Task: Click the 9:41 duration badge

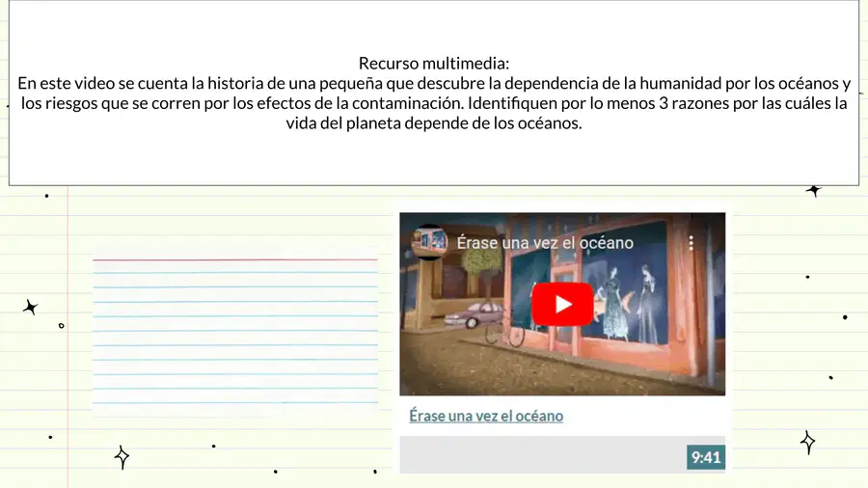Action: (706, 457)
